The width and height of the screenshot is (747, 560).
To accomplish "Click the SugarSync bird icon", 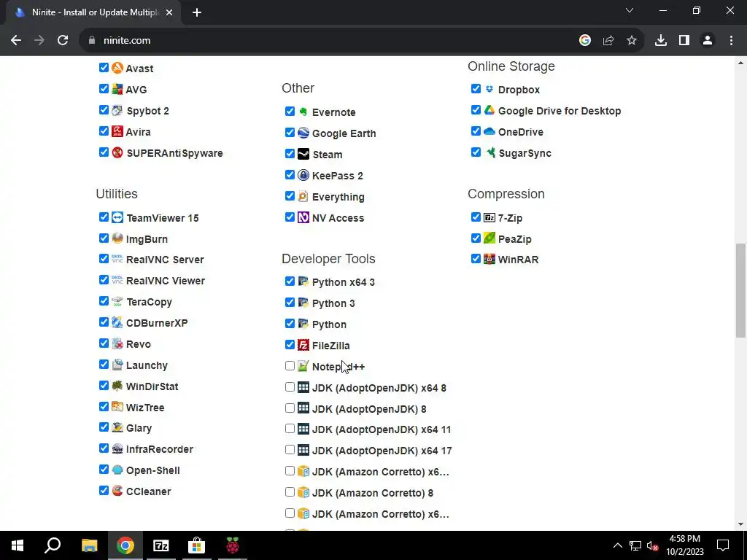I will point(489,152).
